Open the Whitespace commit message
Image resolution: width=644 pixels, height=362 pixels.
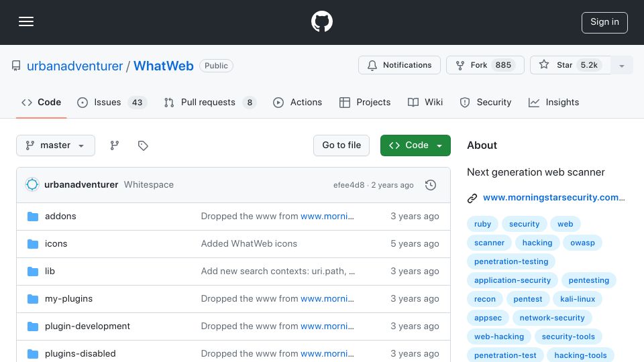coord(149,185)
